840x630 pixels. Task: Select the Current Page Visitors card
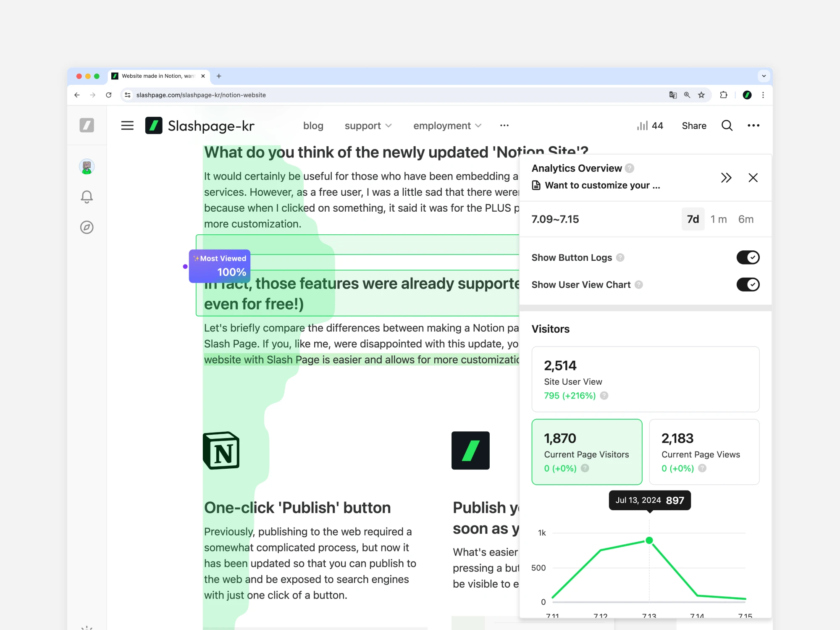coord(587,452)
